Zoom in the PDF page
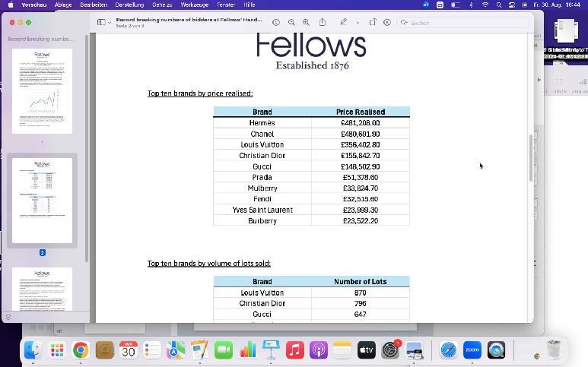This screenshot has height=367, width=588. tap(306, 23)
